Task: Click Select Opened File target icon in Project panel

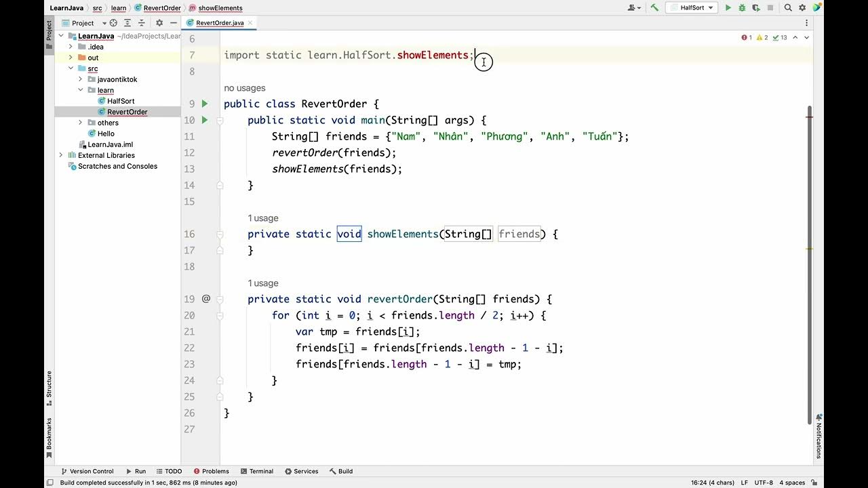Action: (113, 22)
